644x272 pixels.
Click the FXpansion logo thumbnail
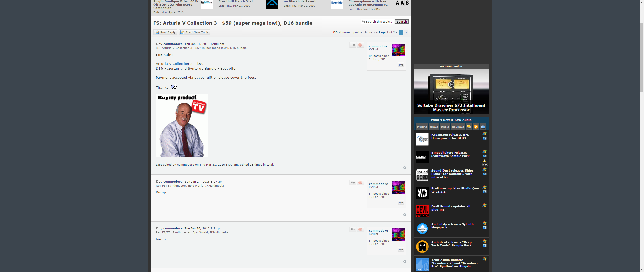[x=422, y=139]
